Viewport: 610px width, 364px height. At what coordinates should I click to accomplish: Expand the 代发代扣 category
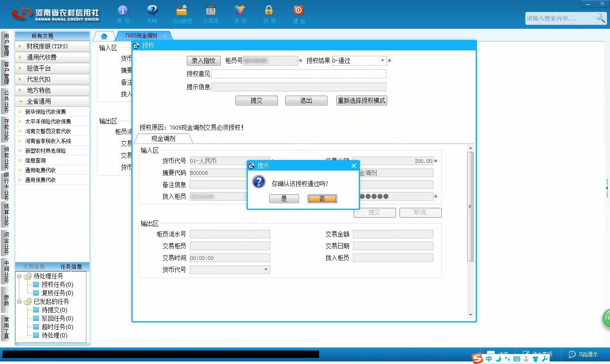[53, 79]
